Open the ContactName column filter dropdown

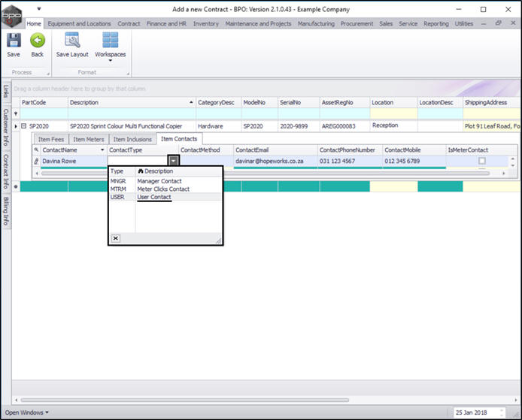pyautogui.click(x=102, y=150)
